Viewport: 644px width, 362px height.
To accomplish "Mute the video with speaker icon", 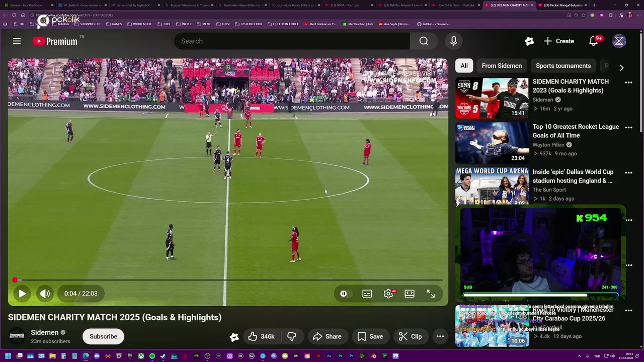I will (x=45, y=294).
